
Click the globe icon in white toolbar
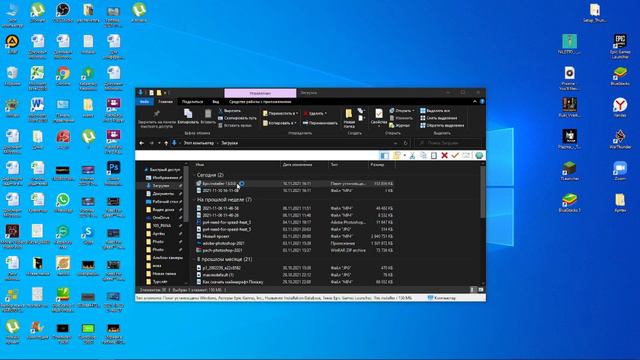(479, 156)
